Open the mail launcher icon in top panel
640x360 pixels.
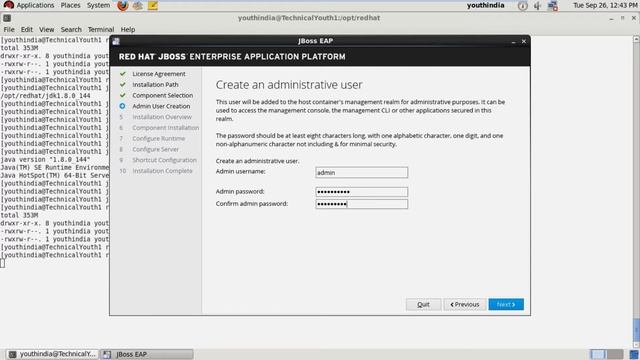(x=138, y=6)
